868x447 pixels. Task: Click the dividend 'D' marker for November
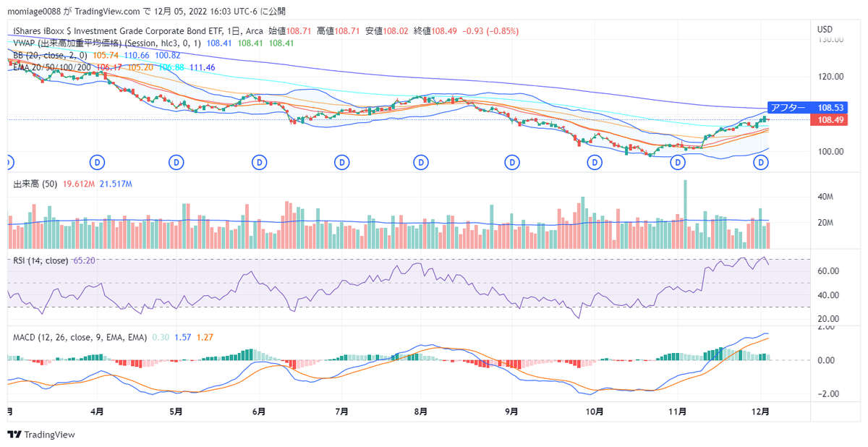(x=677, y=162)
